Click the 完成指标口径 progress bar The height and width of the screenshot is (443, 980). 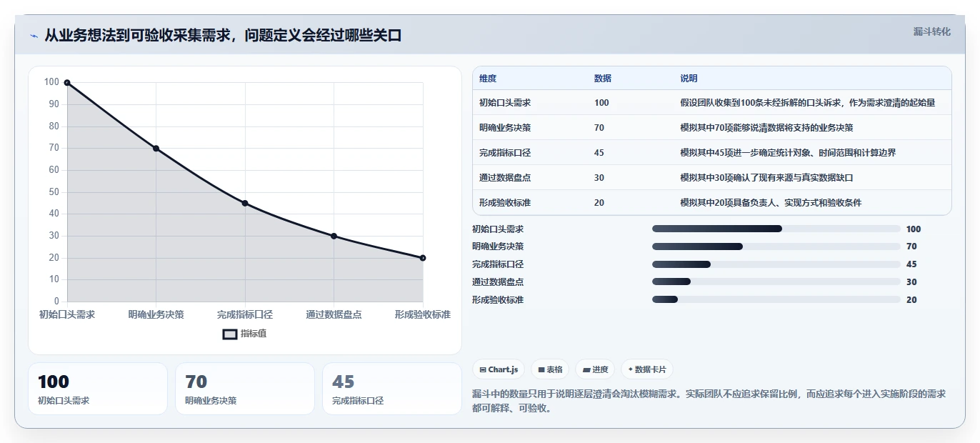[x=776, y=264]
